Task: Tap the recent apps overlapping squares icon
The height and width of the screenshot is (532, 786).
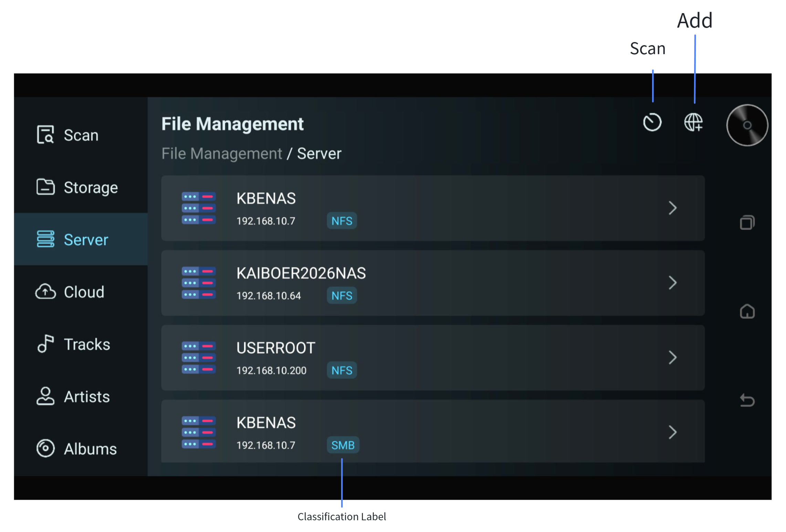Action: click(747, 222)
